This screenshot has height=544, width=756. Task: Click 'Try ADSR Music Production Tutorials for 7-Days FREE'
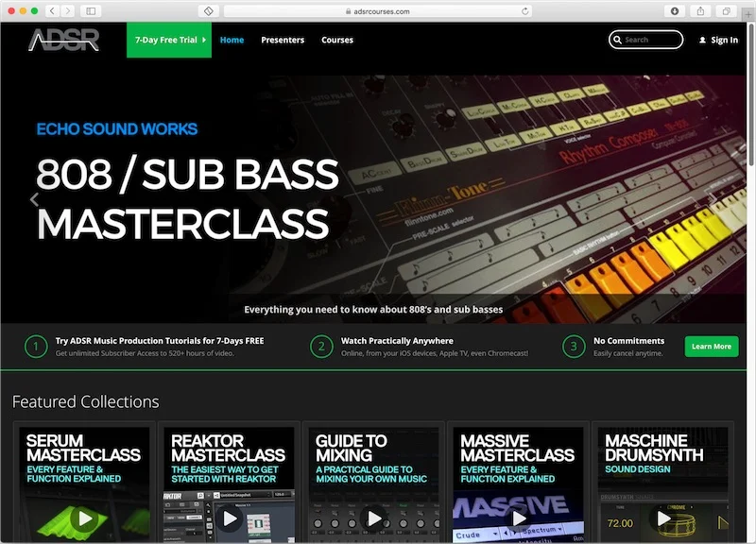click(x=160, y=341)
